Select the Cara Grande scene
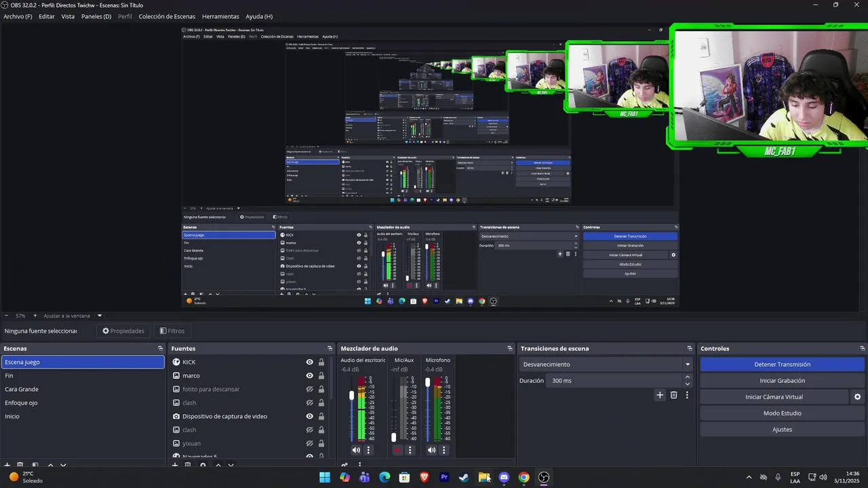The width and height of the screenshot is (868, 488). pos(83,389)
